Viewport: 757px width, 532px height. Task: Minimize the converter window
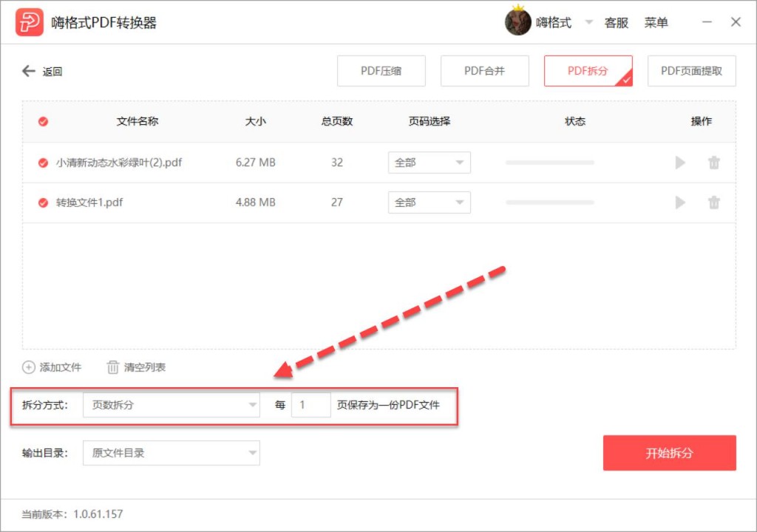coord(707,22)
